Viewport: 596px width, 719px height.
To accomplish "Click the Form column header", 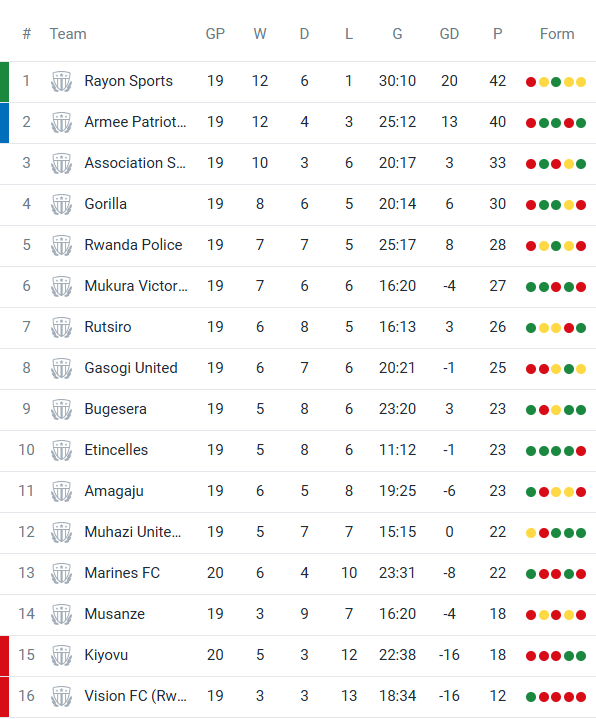I will pyautogui.click(x=557, y=34).
